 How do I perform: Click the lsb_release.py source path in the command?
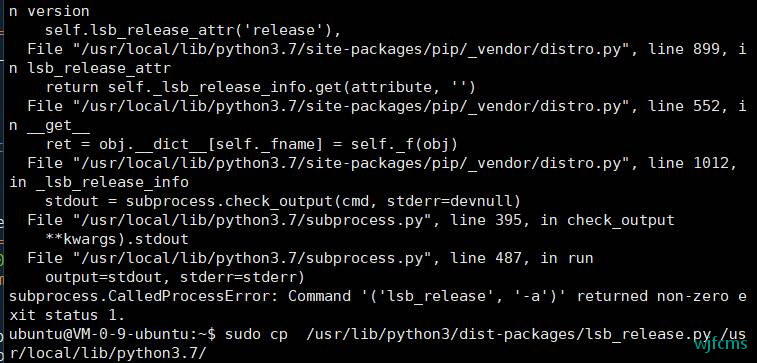(508, 335)
